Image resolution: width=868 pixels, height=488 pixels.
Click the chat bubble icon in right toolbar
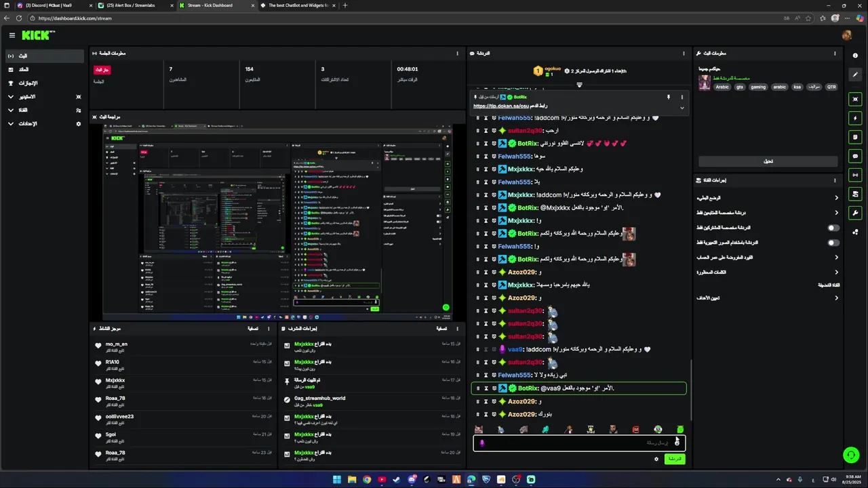(855, 156)
